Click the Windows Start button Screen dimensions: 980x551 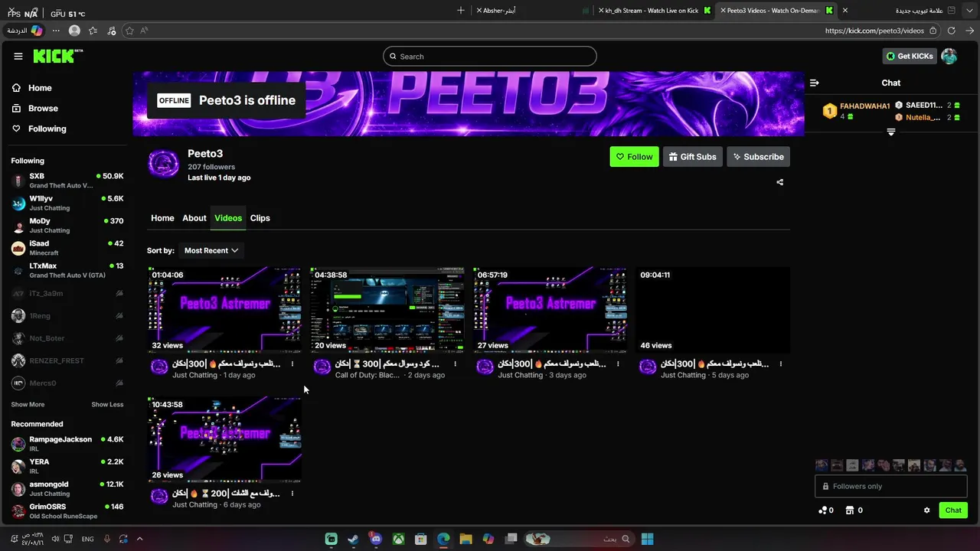pyautogui.click(x=647, y=539)
